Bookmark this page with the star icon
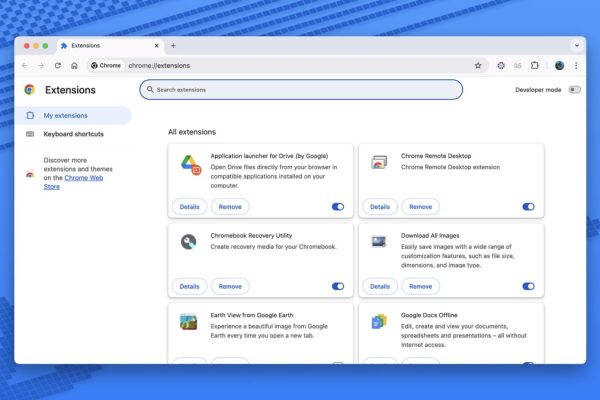The image size is (600, 400). (478, 65)
